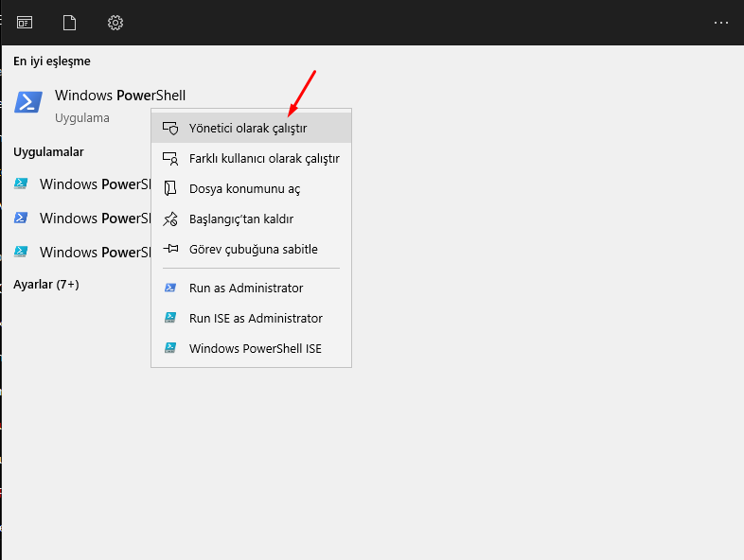Screen dimensions: 744x560
Task: Open Windows PowerShell ISE from jump list
Action: [x=252, y=348]
